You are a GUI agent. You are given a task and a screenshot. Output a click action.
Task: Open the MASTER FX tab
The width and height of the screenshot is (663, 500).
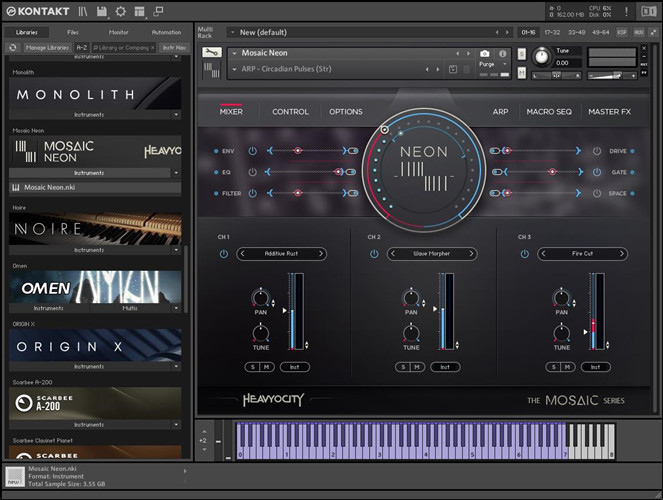[x=609, y=112]
